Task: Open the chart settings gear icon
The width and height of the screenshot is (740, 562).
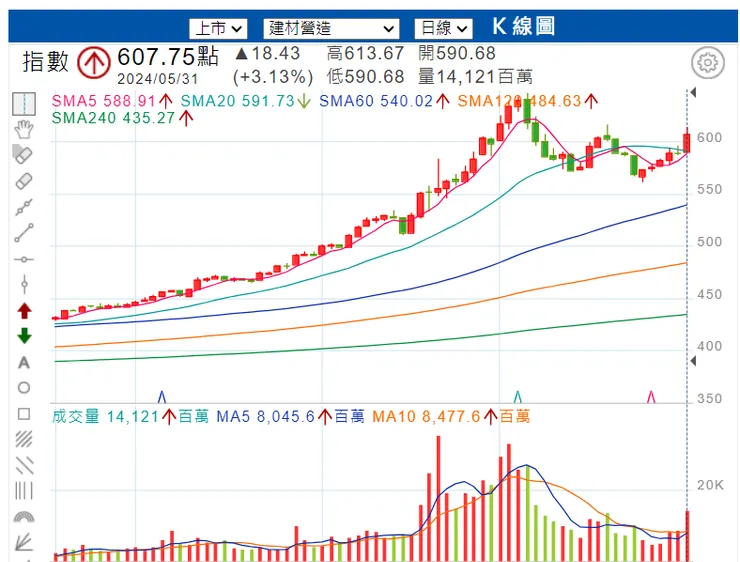Action: [707, 63]
